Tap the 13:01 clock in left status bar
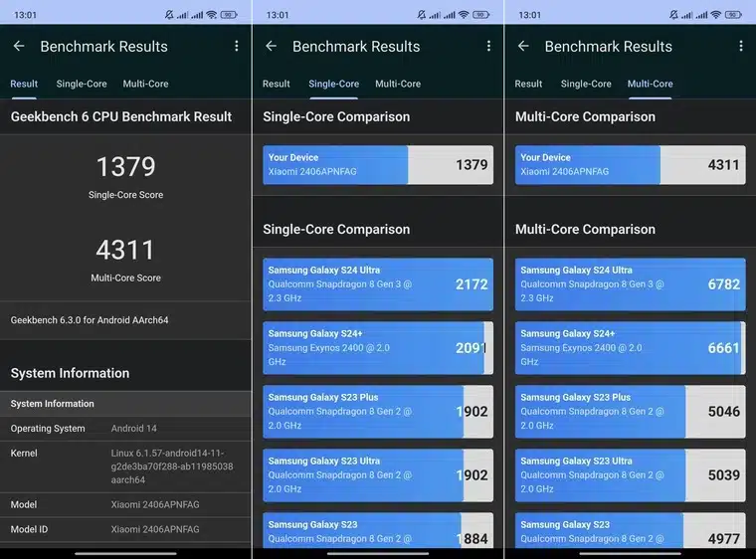Image resolution: width=756 pixels, height=559 pixels. (x=25, y=15)
